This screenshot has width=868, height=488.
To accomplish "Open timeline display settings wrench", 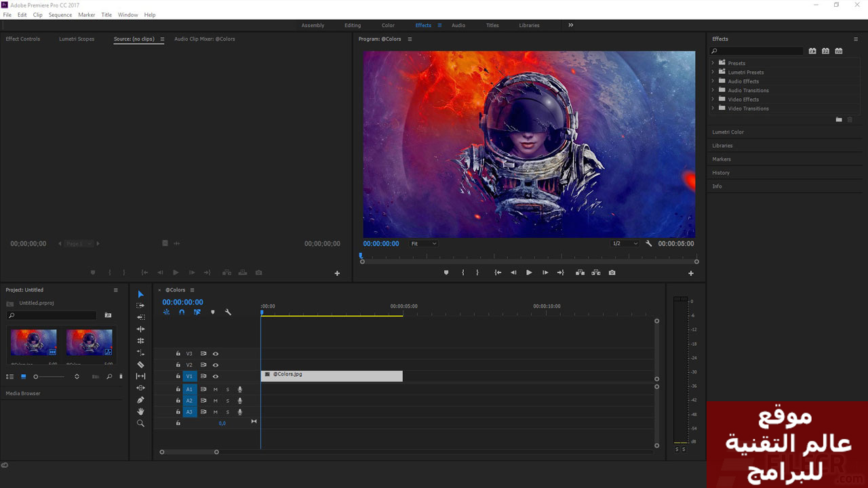I will pyautogui.click(x=228, y=312).
